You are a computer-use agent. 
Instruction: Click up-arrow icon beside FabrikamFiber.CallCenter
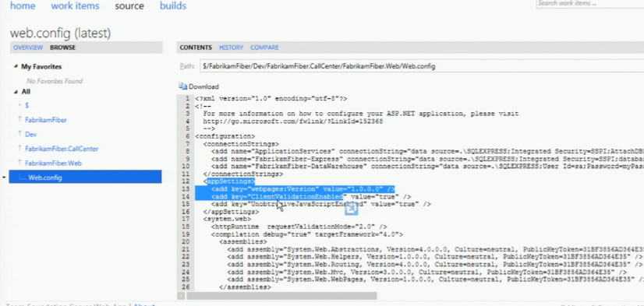(19, 148)
